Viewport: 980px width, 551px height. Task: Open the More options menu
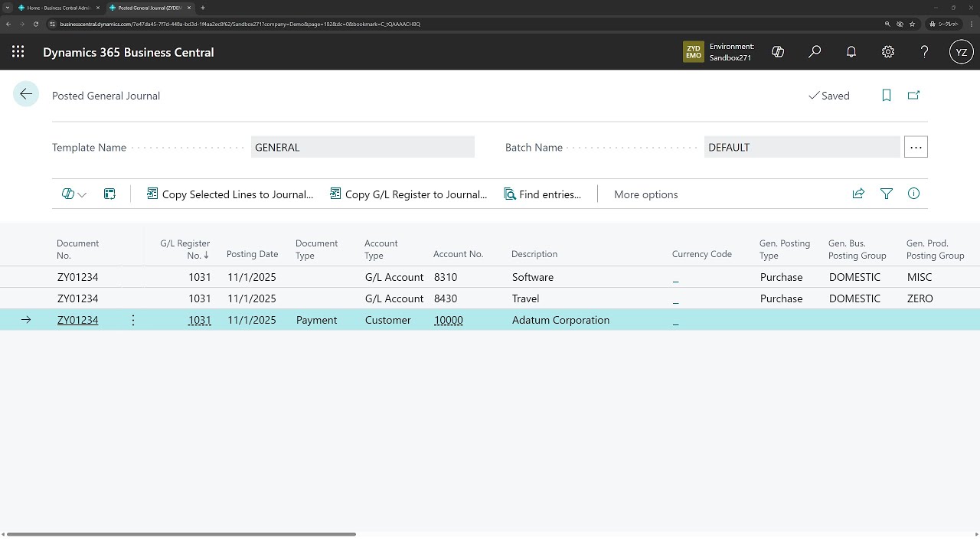click(645, 194)
